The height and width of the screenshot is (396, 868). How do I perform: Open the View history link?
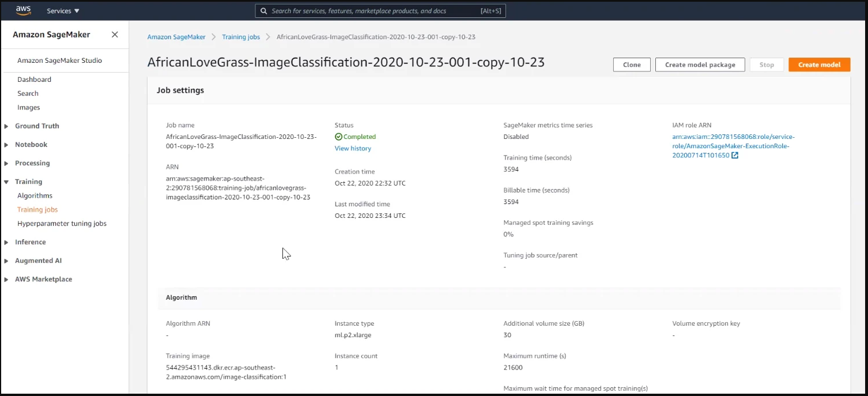[353, 148]
